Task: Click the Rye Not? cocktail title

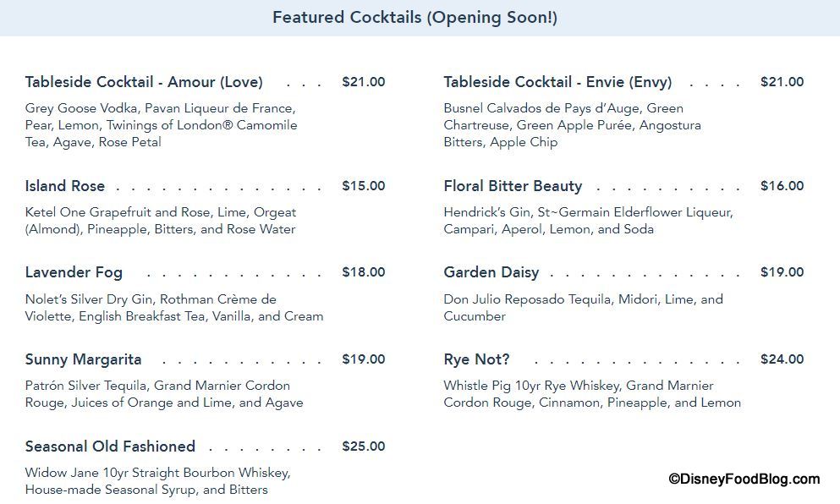Action: [x=476, y=359]
